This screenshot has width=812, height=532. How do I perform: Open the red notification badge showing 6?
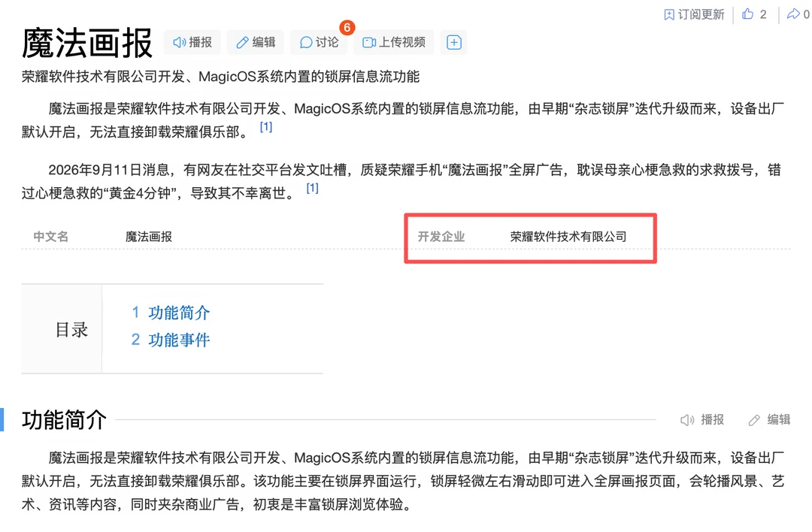pyautogui.click(x=347, y=28)
